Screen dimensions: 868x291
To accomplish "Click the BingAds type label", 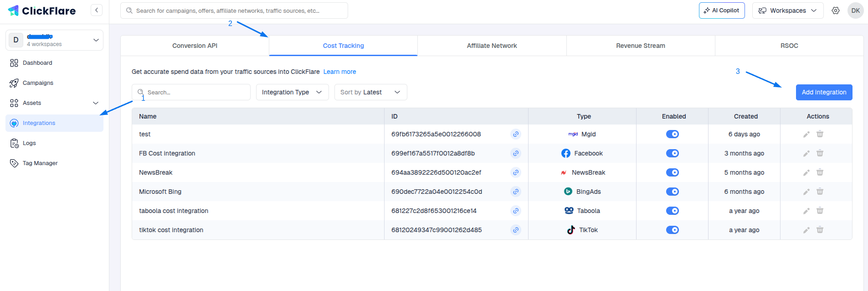I will coord(588,192).
